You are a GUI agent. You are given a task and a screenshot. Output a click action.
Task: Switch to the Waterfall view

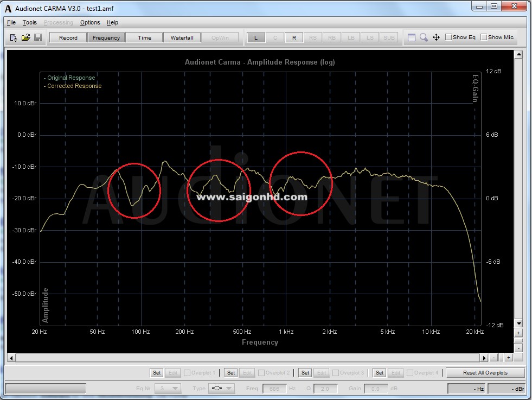[182, 37]
